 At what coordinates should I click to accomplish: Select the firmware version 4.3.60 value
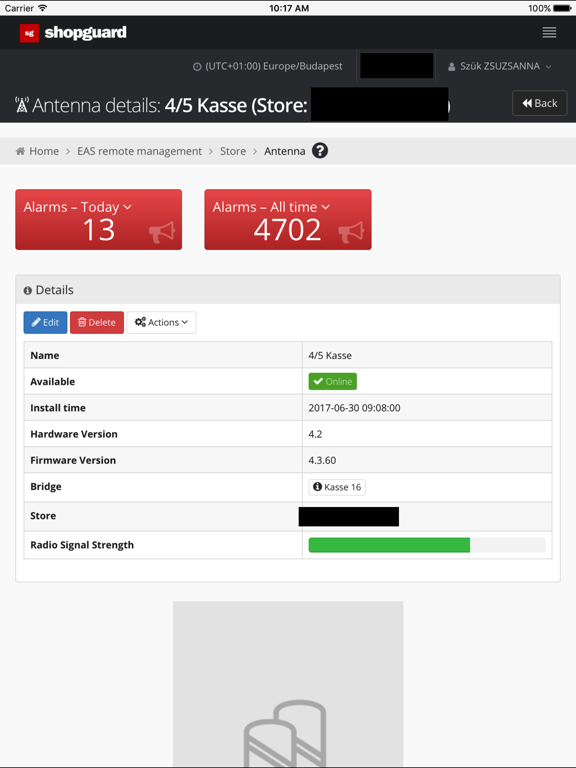coord(322,460)
